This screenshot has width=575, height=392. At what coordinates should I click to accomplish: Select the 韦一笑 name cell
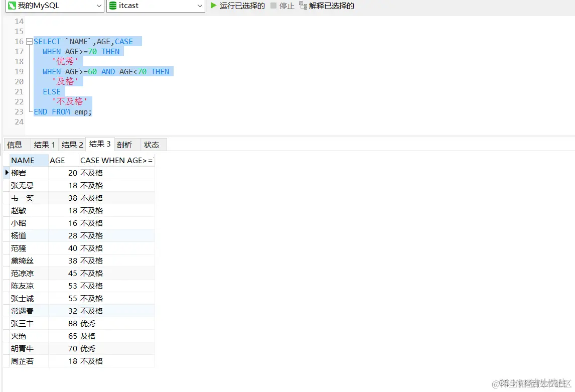(x=29, y=198)
